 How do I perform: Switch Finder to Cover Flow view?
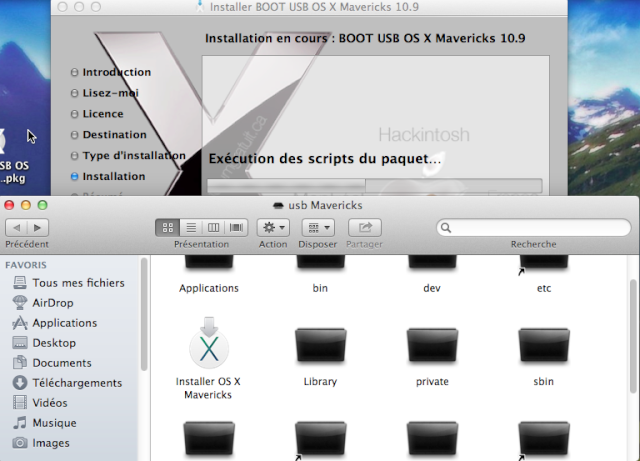[236, 227]
